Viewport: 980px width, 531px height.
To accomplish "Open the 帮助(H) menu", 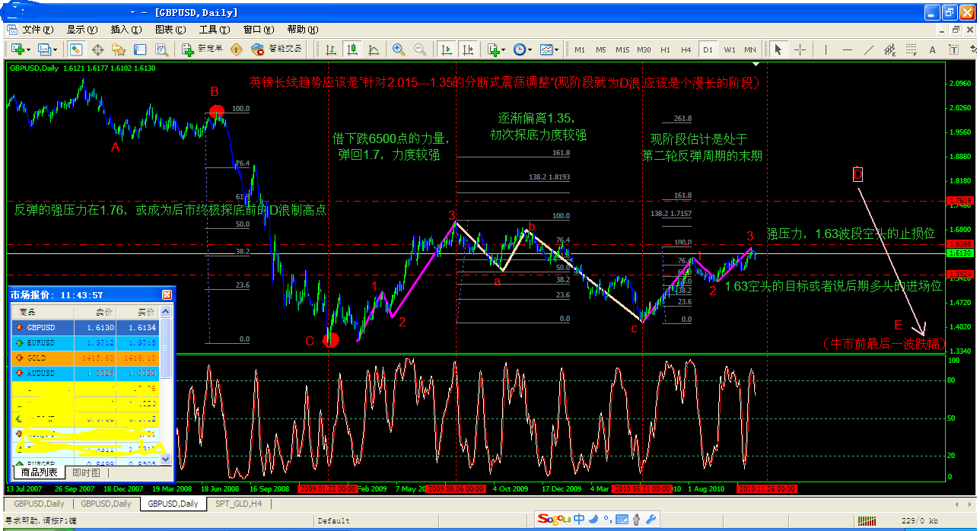I will click(x=302, y=30).
